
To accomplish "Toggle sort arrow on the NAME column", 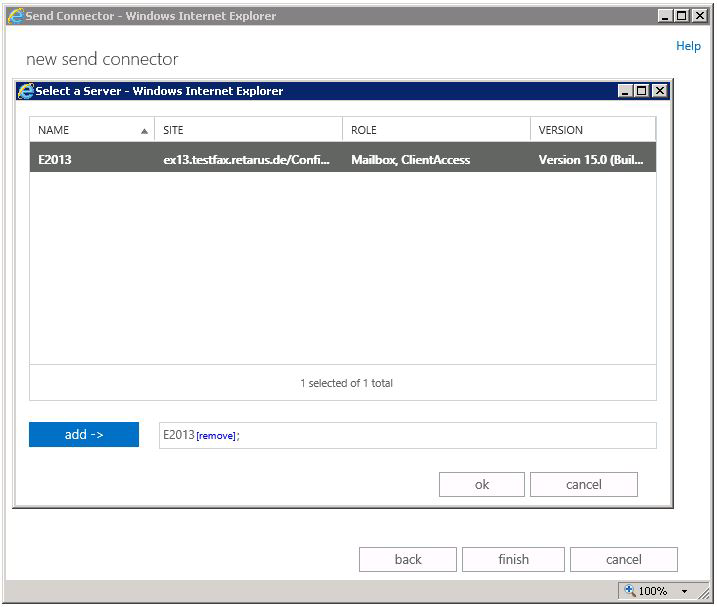I will [x=144, y=131].
